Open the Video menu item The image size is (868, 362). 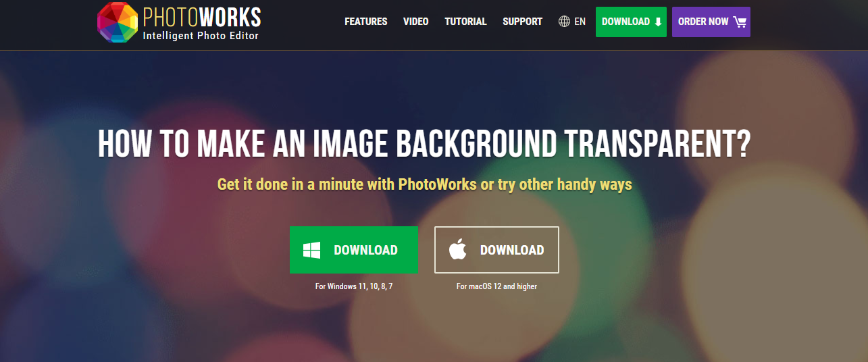point(416,22)
